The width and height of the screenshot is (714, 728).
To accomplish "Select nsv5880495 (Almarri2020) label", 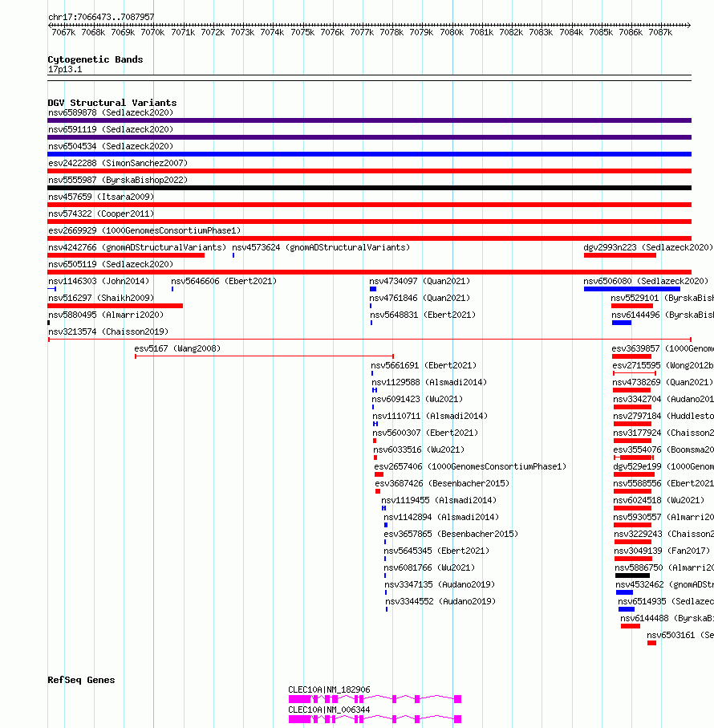I will [x=106, y=315].
